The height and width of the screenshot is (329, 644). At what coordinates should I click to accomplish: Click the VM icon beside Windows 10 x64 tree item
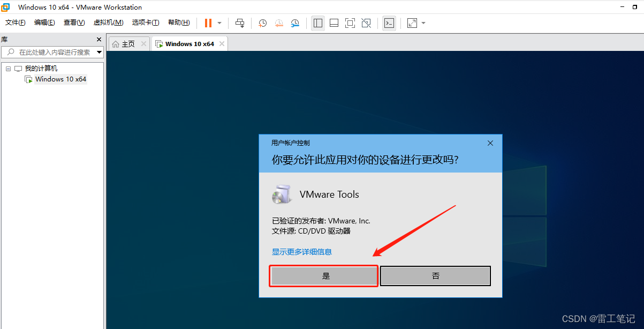point(29,79)
